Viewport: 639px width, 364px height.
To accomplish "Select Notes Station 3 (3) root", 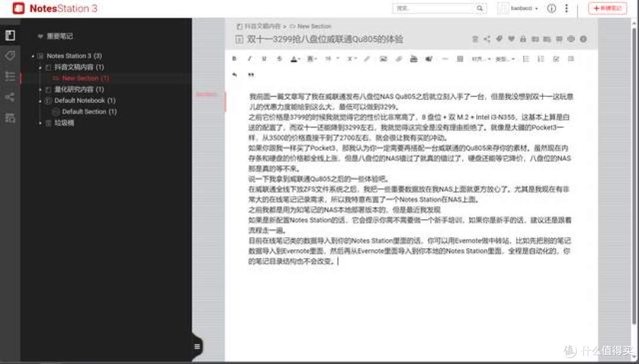I will (x=74, y=56).
